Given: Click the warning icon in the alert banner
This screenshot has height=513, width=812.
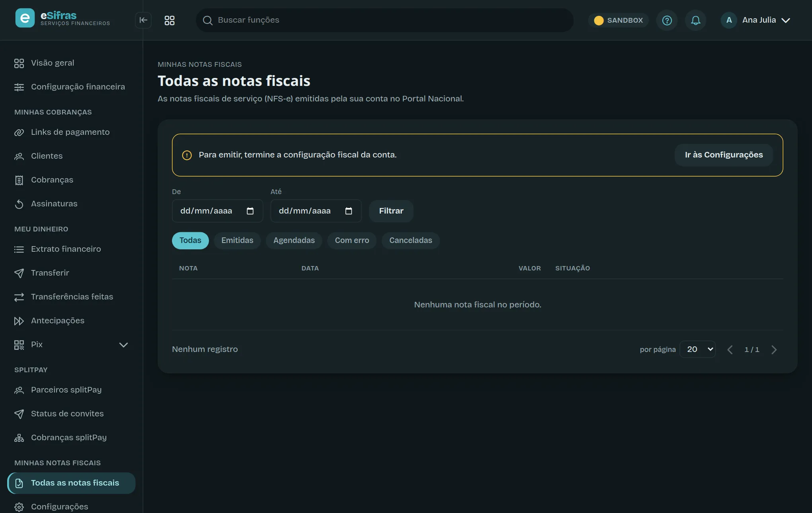Looking at the screenshot, I should coord(187,155).
